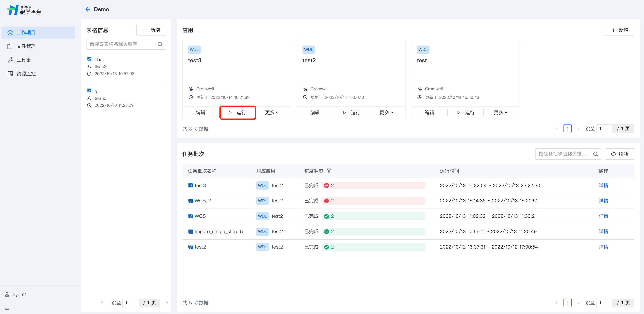
Task: Click 新增 button in 应用 panel
Action: (x=619, y=30)
